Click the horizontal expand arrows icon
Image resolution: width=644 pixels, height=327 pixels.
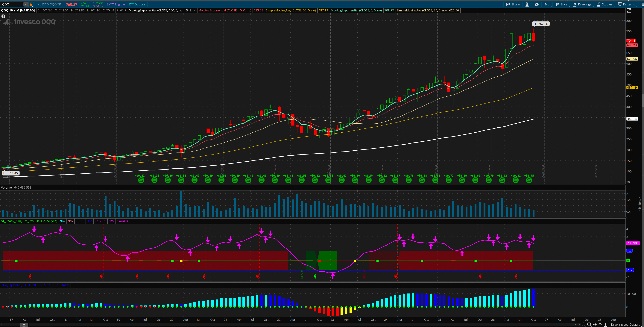[595, 325]
